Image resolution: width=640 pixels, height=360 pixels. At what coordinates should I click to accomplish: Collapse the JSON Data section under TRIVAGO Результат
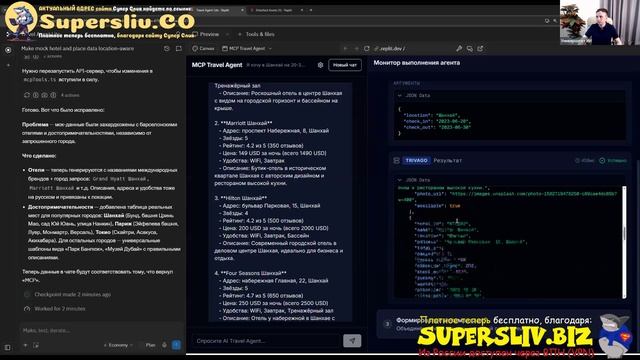414,180
